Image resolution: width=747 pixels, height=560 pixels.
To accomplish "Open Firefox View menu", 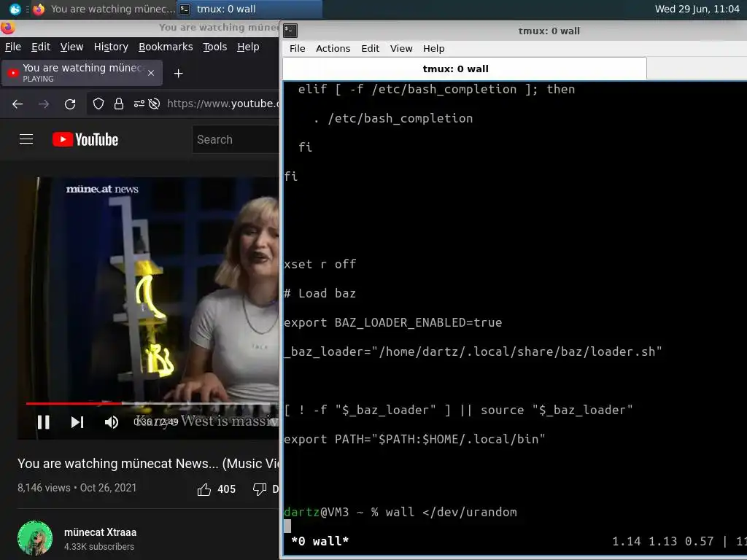I will [71, 47].
